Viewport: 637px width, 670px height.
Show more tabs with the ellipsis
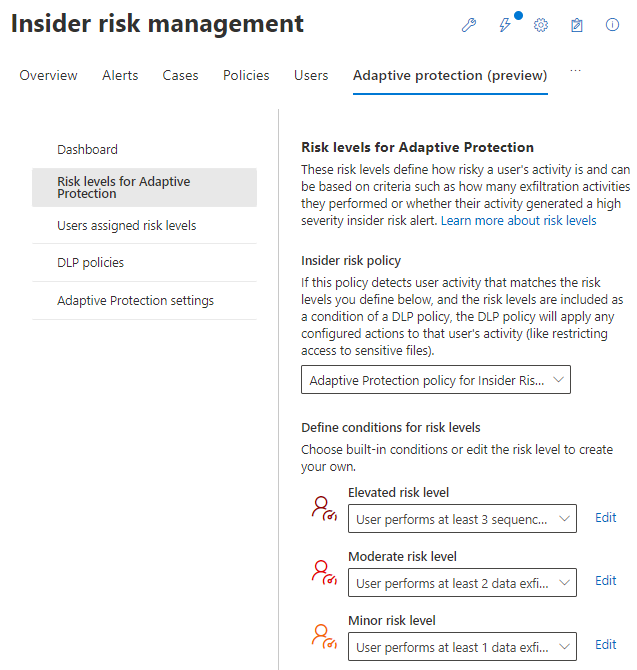(574, 71)
